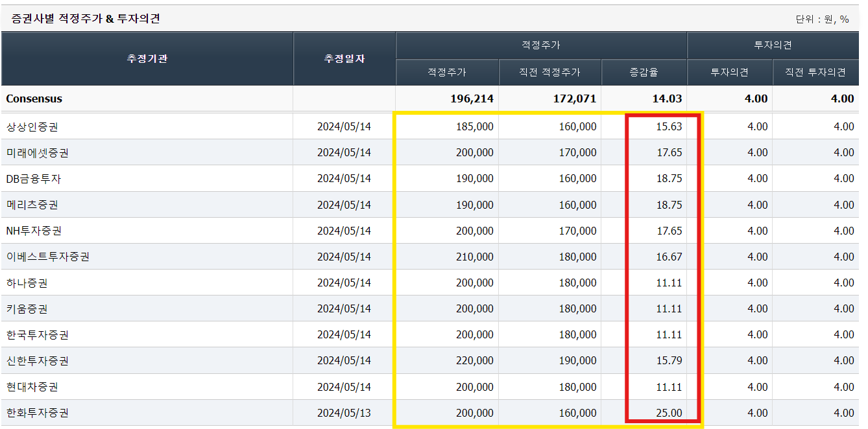Image resolution: width=868 pixels, height=429 pixels.
Task: Select the 직전 적정주가 column header
Action: [x=550, y=73]
